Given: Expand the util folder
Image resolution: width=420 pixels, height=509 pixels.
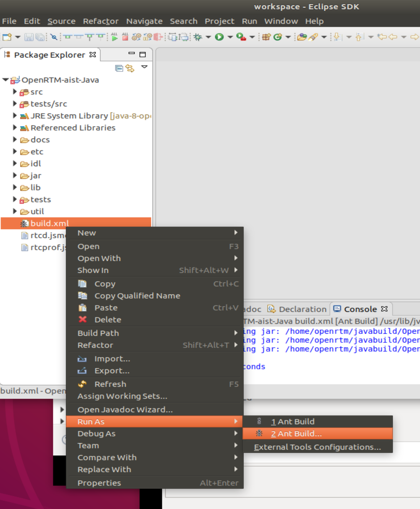Looking at the screenshot, I should point(15,211).
